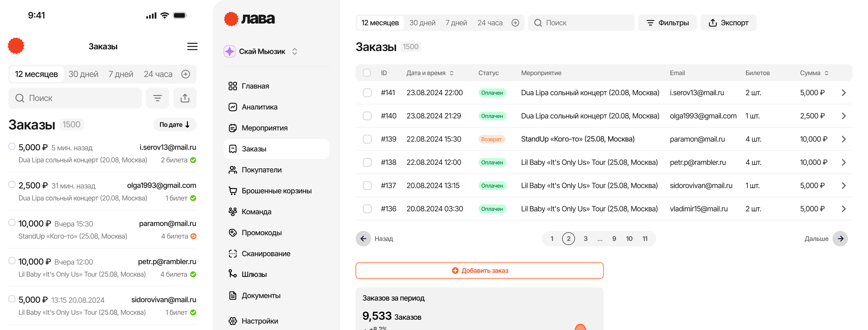Tap the mobile export share icon
This screenshot has height=330, width=868.
tap(185, 98)
